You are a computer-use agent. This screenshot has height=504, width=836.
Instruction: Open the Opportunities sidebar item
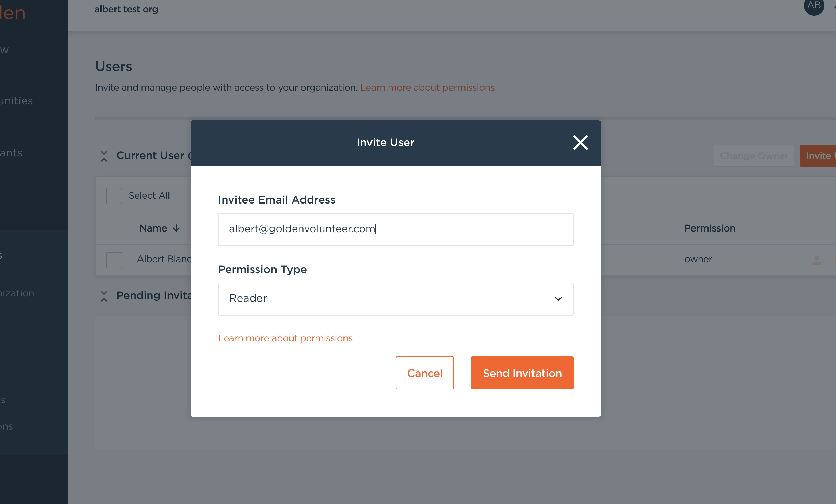(16, 101)
